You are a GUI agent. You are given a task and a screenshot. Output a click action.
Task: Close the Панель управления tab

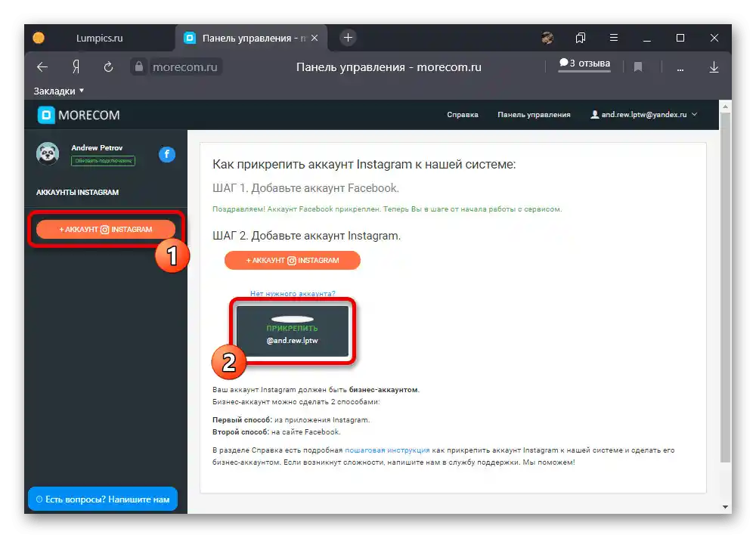coord(314,38)
